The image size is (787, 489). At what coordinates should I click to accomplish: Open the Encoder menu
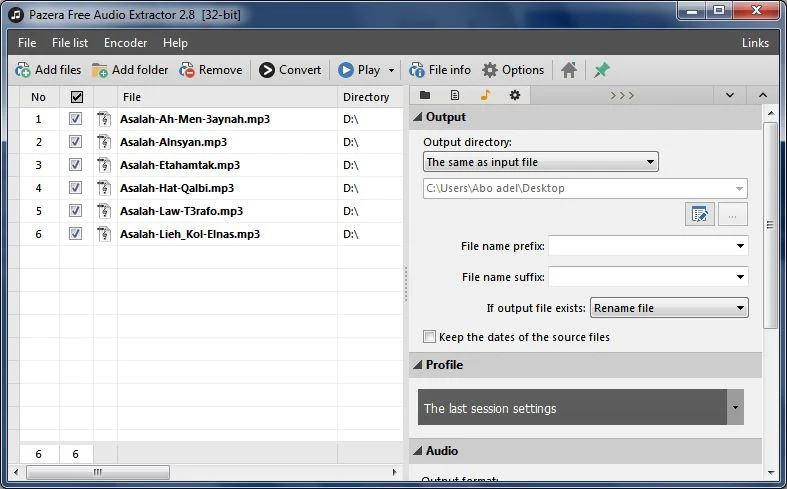click(x=125, y=43)
